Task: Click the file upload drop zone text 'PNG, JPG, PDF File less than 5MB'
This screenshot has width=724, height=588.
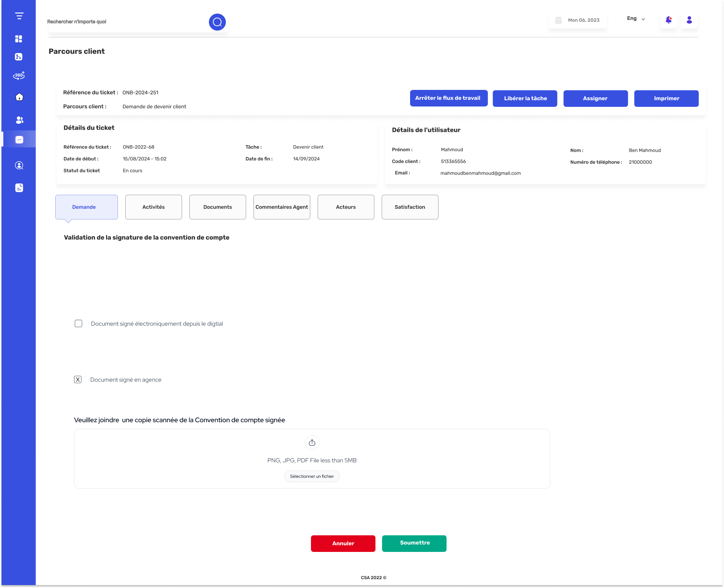Action: (312, 461)
